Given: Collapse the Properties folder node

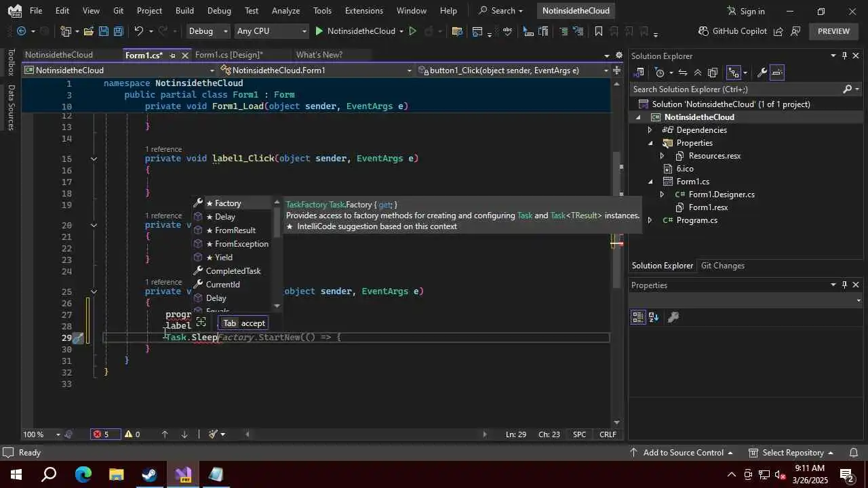Looking at the screenshot, I should click(x=650, y=143).
